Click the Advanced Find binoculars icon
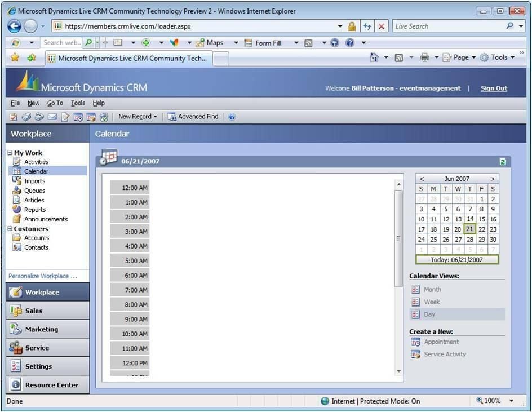This screenshot has height=412, width=532. 172,117
